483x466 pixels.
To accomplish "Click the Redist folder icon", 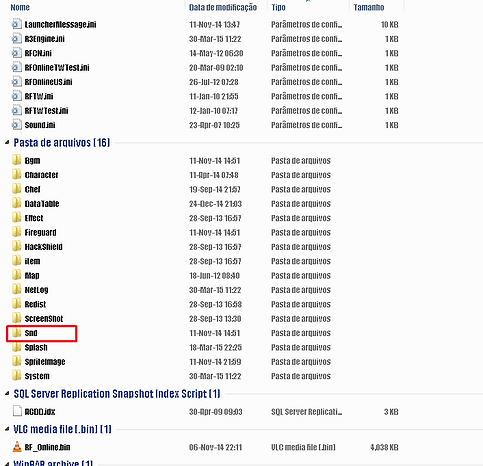I will (x=17, y=304).
